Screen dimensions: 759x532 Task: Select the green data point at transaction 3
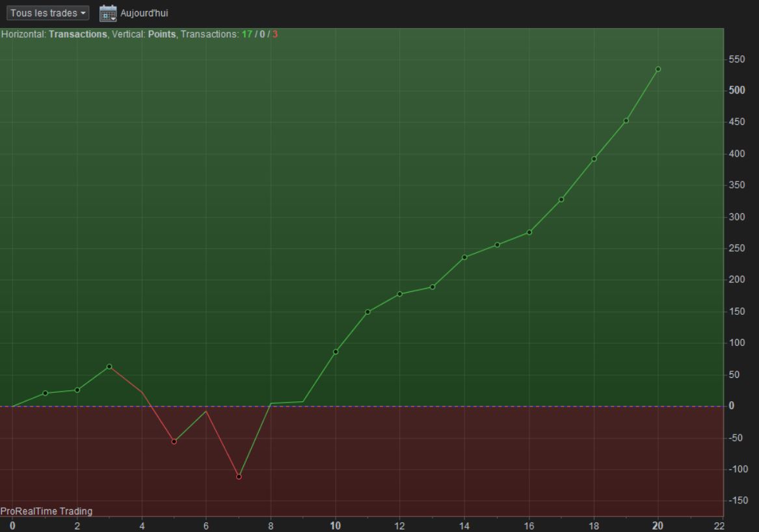click(109, 367)
